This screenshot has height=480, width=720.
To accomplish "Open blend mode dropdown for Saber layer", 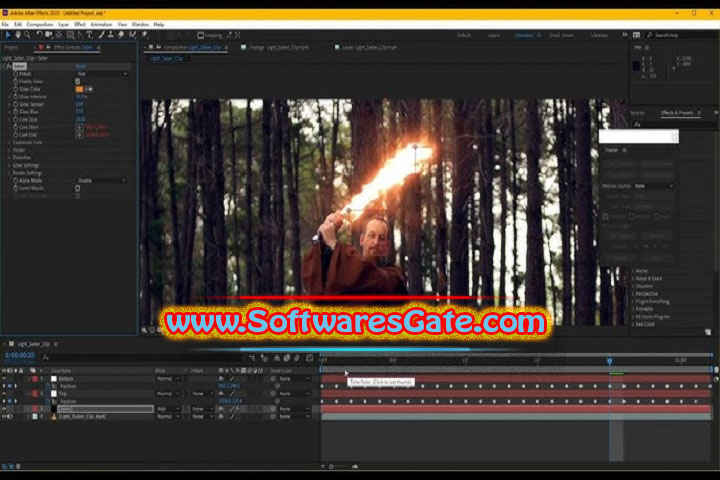I will 169,409.
